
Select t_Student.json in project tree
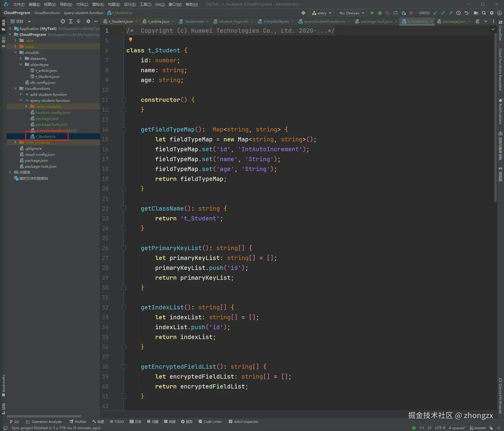pyautogui.click(x=47, y=77)
